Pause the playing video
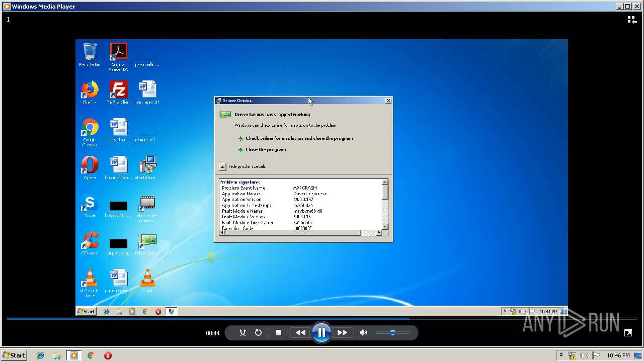644x362 pixels. coord(321,333)
